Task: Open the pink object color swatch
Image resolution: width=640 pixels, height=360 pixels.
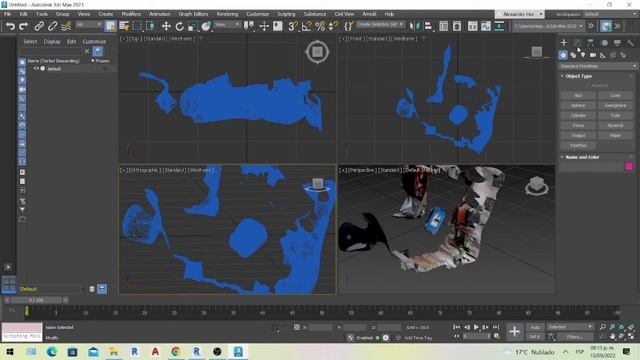Action: tap(629, 167)
